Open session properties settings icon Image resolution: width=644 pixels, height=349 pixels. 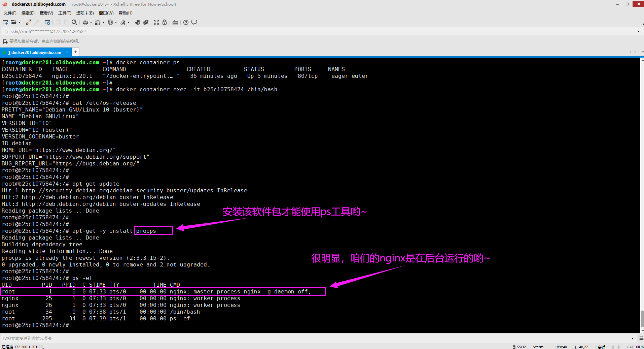click(x=47, y=22)
